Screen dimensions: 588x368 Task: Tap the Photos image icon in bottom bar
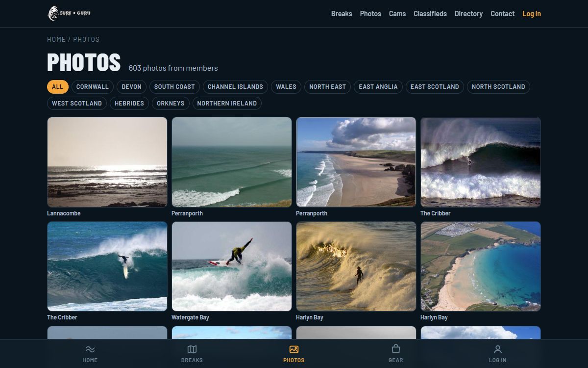pos(294,349)
